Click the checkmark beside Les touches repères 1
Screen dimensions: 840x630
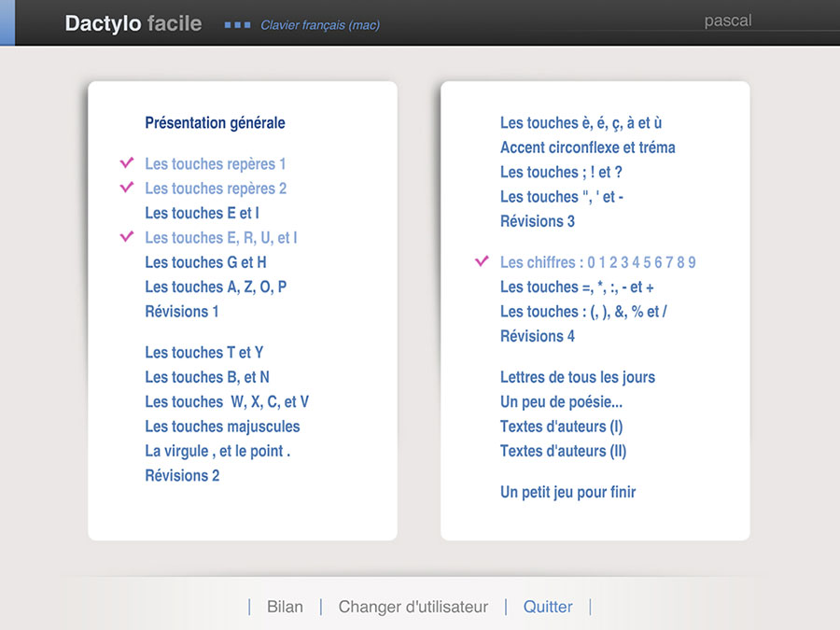127,163
